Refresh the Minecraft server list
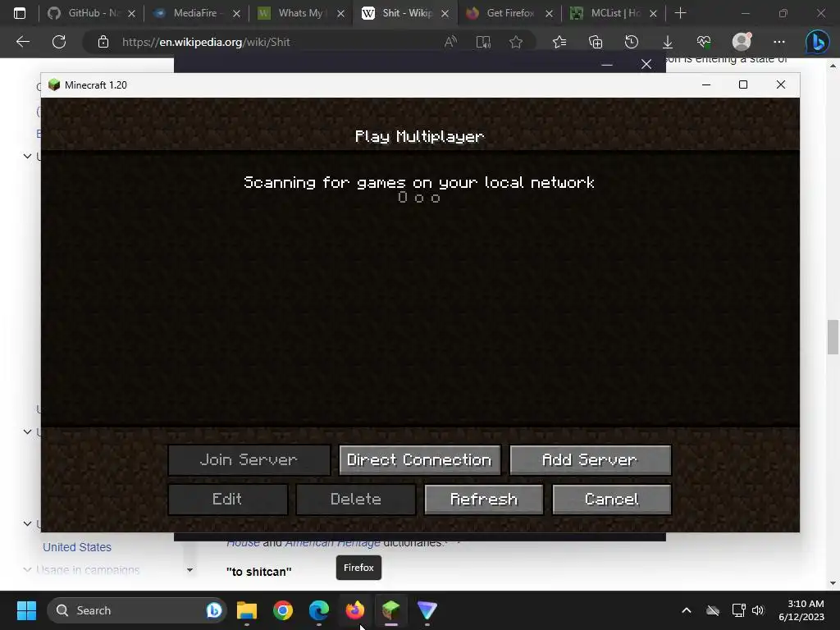 (x=484, y=500)
